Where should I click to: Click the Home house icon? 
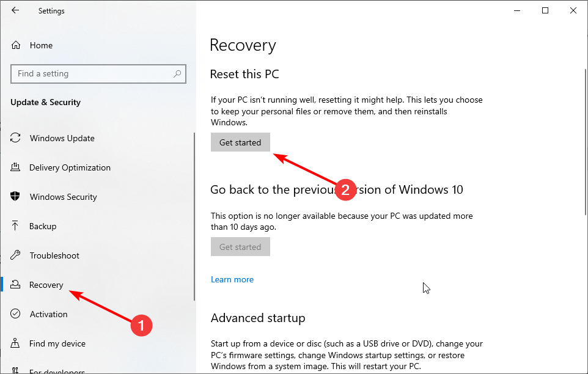click(x=16, y=45)
